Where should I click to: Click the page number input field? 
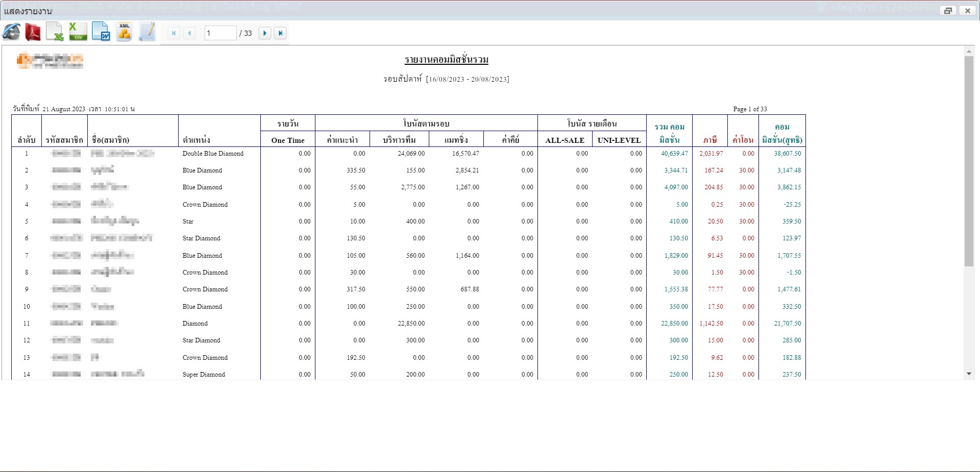pyautogui.click(x=220, y=33)
